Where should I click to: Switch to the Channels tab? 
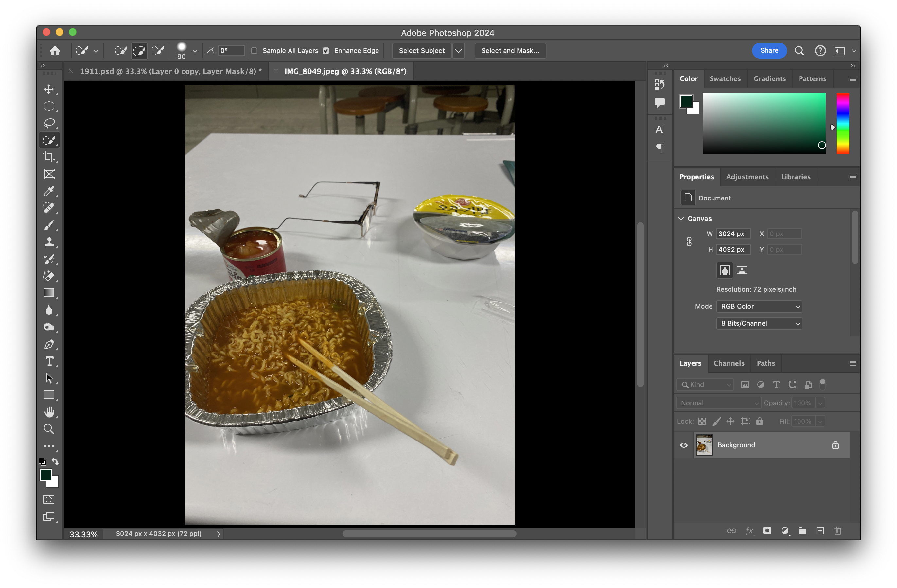(729, 363)
